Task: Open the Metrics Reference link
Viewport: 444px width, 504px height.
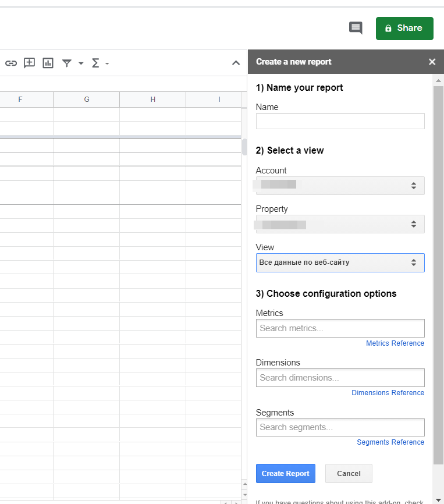Action: click(395, 343)
